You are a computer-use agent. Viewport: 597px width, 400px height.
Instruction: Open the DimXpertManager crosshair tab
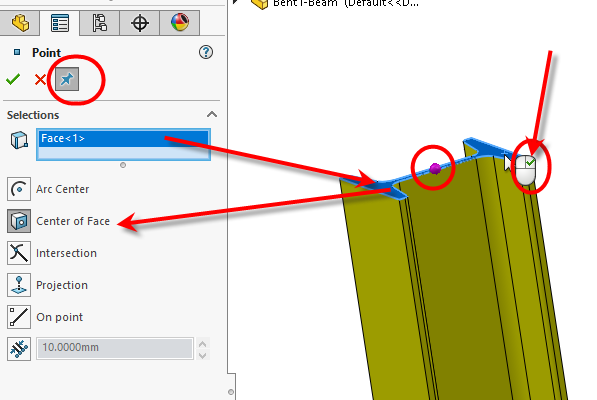point(140,23)
